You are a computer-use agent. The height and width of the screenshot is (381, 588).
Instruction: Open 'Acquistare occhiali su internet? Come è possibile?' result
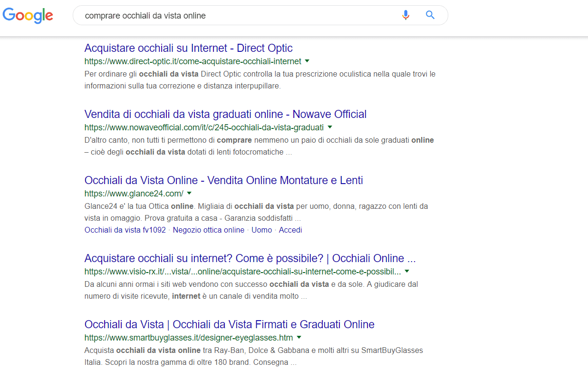[x=250, y=258]
